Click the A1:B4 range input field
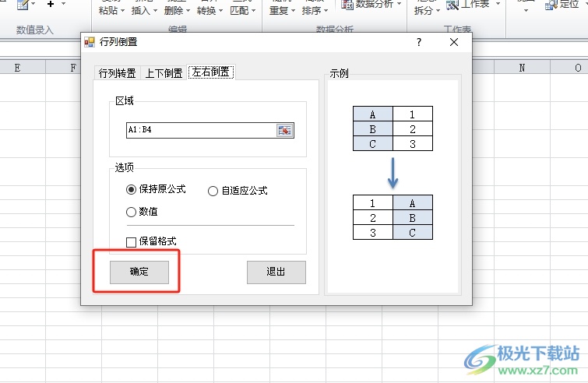This screenshot has height=383, width=588. (x=200, y=130)
